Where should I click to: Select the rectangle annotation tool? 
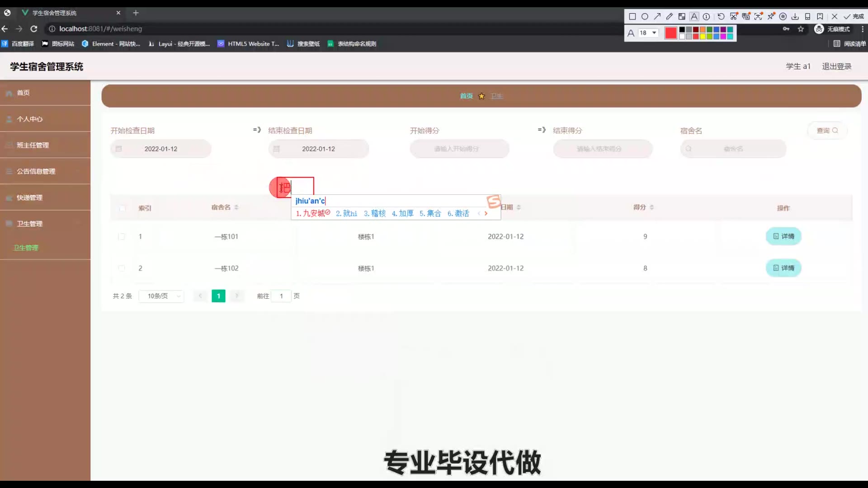[632, 17]
